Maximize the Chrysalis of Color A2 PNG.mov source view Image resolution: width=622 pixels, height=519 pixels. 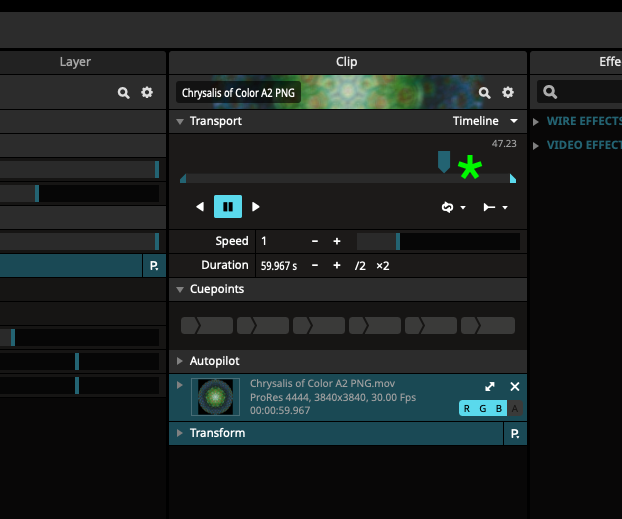(x=490, y=387)
